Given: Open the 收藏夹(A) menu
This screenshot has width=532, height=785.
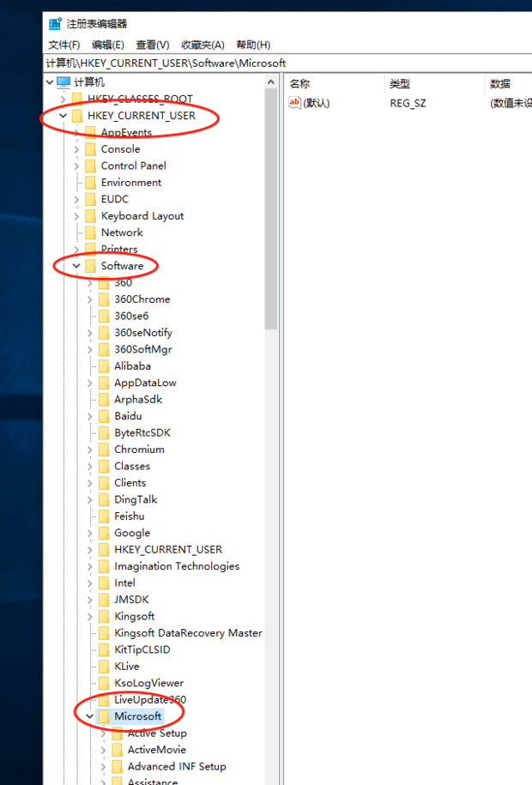Looking at the screenshot, I should tap(203, 45).
